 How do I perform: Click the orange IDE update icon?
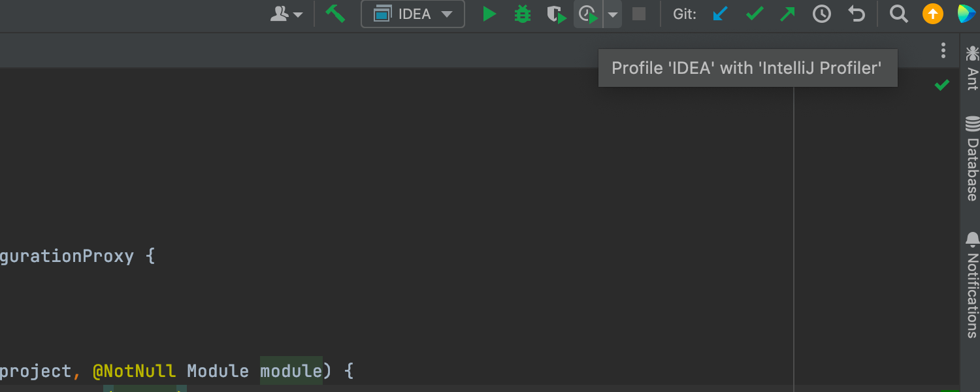pos(932,14)
